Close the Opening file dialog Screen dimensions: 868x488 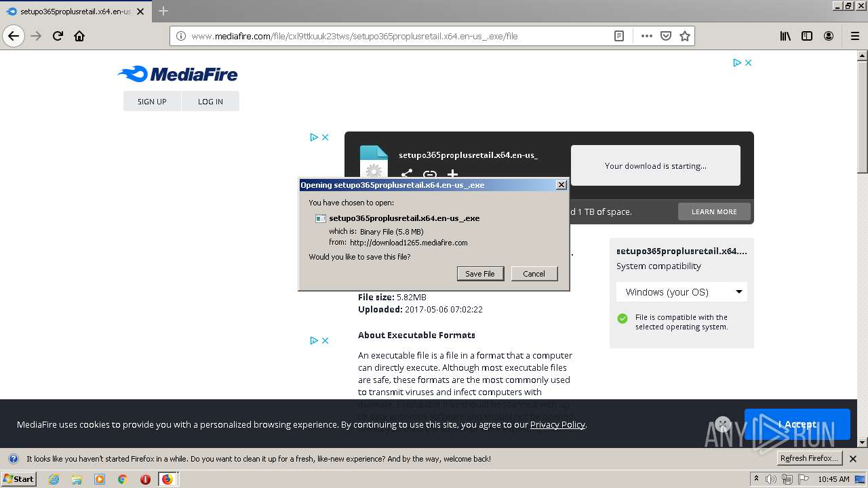(x=561, y=184)
